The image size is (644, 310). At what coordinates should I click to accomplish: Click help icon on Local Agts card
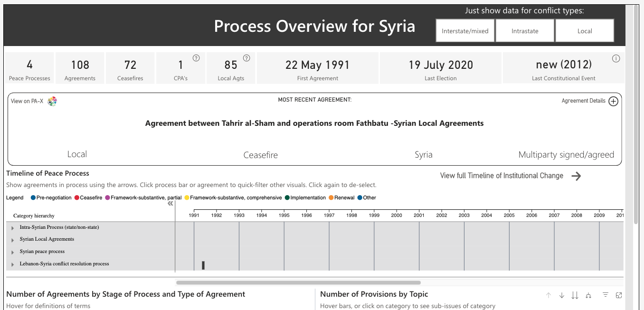246,58
